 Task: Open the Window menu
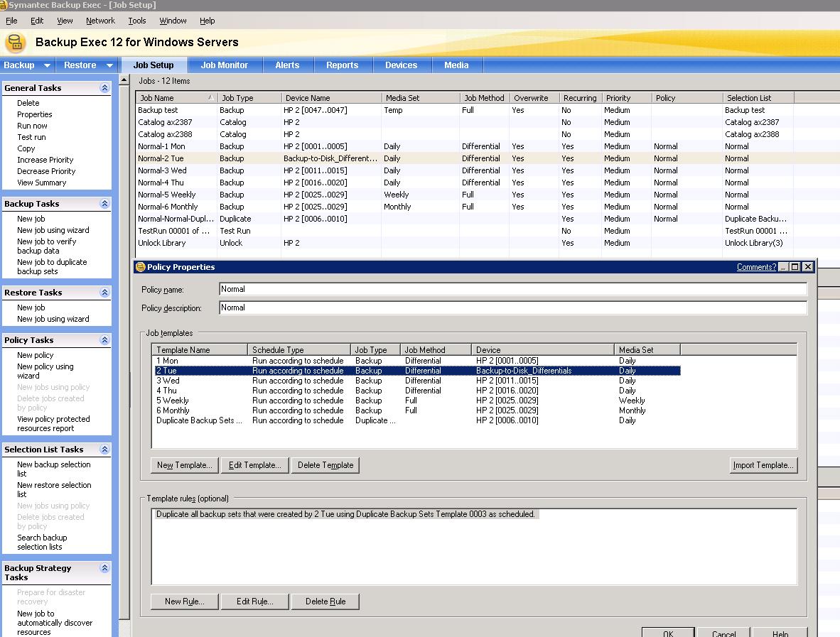coord(173,21)
